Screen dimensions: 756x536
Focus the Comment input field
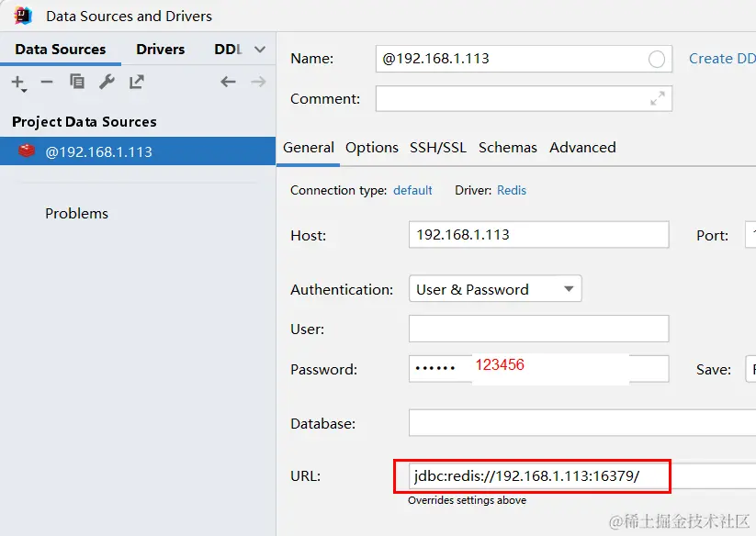(x=524, y=98)
